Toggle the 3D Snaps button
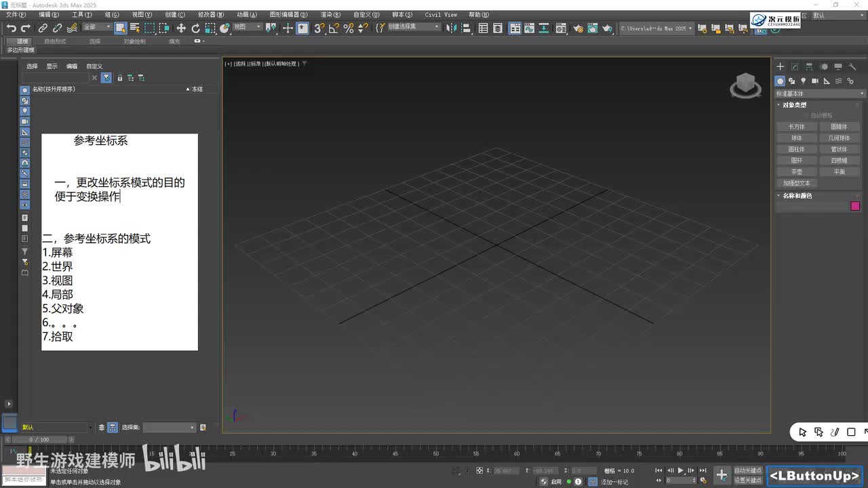 319,28
